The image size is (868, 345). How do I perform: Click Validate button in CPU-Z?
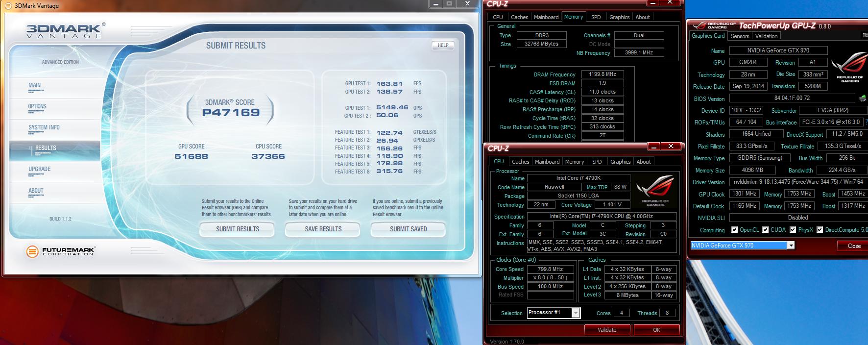pos(607,330)
